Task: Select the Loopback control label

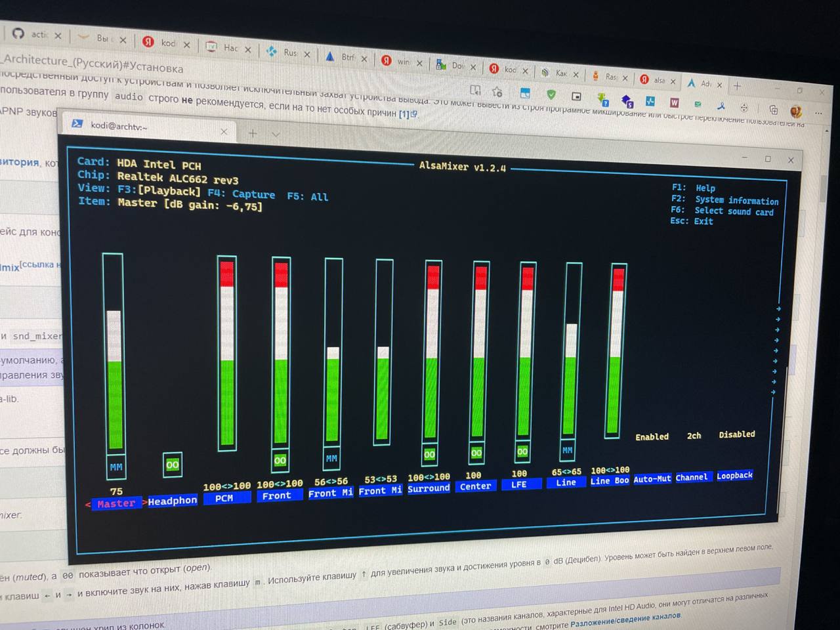Action: click(x=734, y=476)
